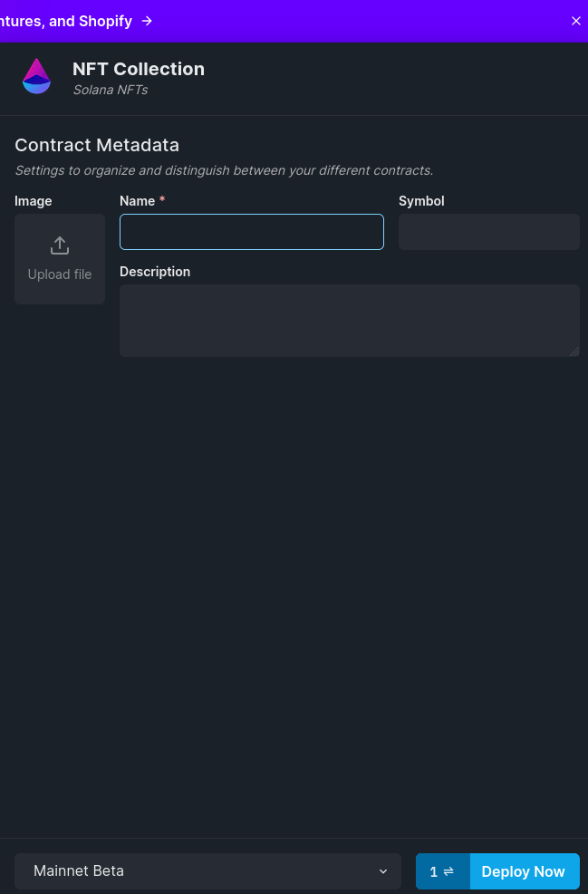Click the Name field label

pos(138,201)
